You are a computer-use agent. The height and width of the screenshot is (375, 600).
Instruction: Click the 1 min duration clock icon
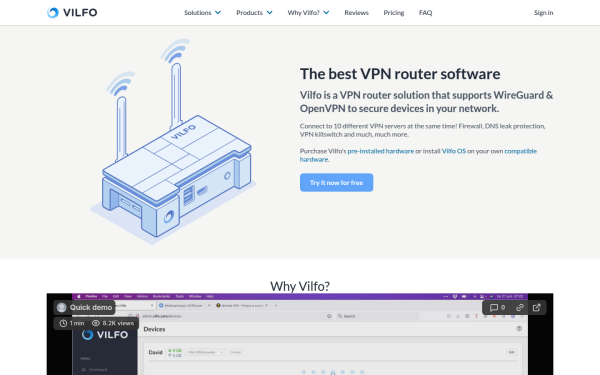63,323
